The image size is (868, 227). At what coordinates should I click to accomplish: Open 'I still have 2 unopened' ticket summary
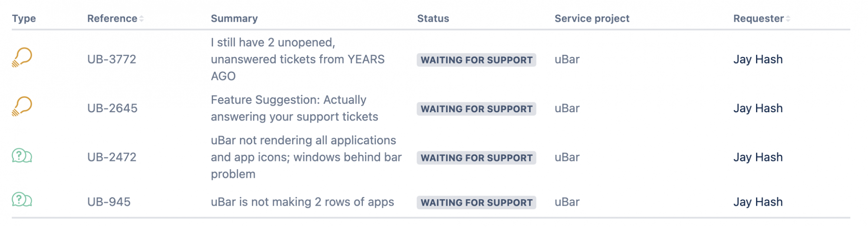coord(298,59)
